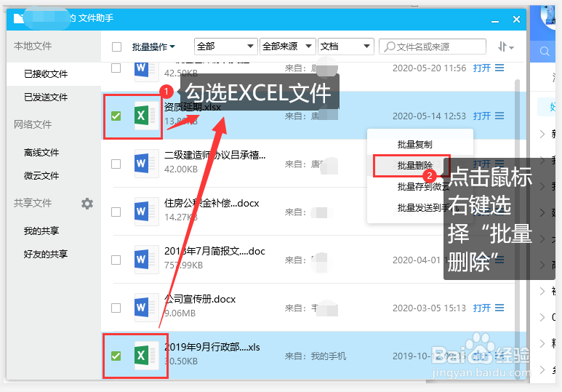Screen dimensions: 562x392
Task: Close the 文件助手 window
Action: pyautogui.click(x=516, y=19)
